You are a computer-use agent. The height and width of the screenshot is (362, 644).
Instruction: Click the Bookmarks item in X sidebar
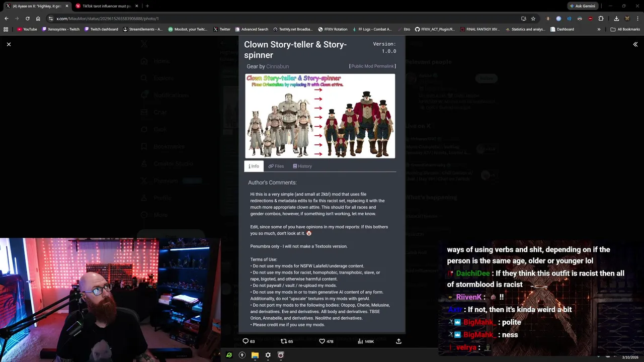(x=163, y=146)
